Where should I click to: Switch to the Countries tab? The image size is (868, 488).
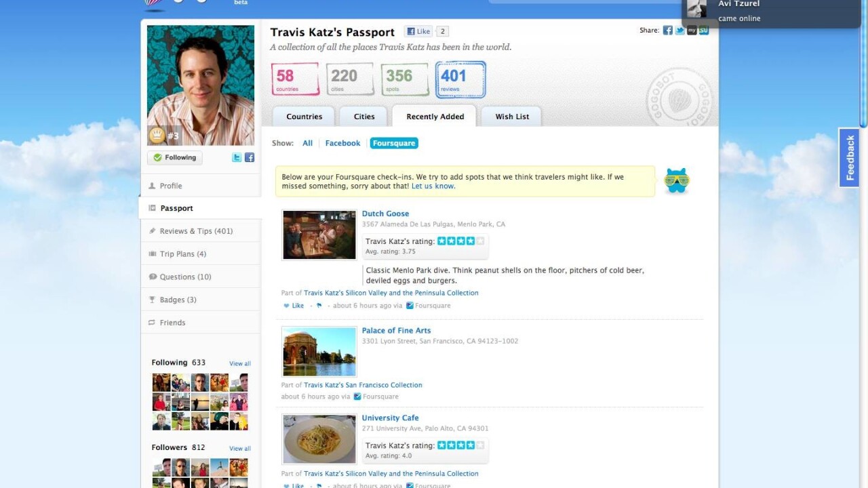(304, 117)
